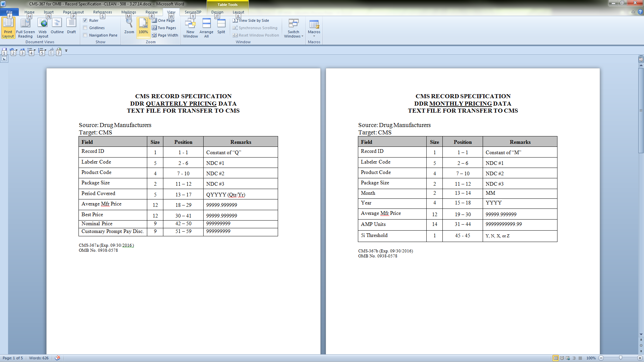Image resolution: width=644 pixels, height=362 pixels.
Task: Switch to Web Layout view
Action: [43, 23]
